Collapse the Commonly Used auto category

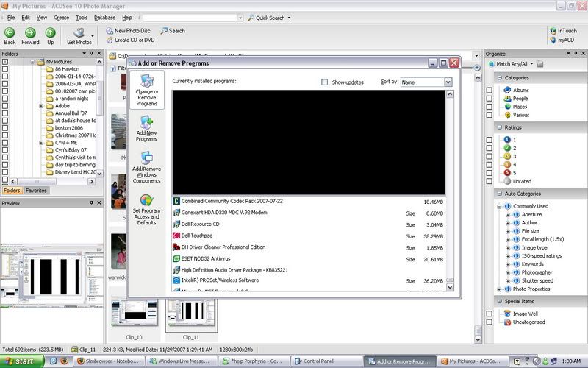pyautogui.click(x=499, y=206)
